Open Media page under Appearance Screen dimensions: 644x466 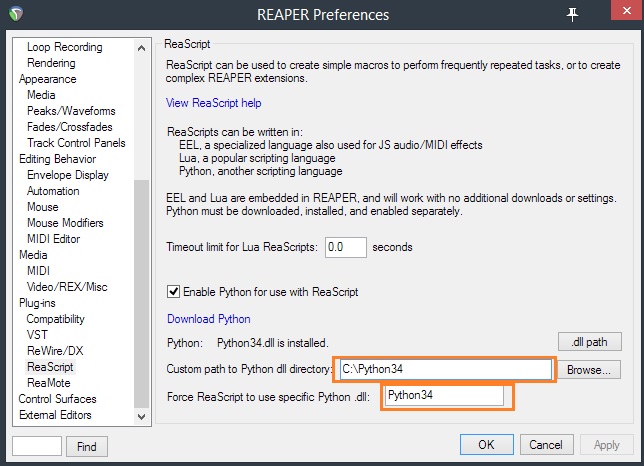click(41, 95)
